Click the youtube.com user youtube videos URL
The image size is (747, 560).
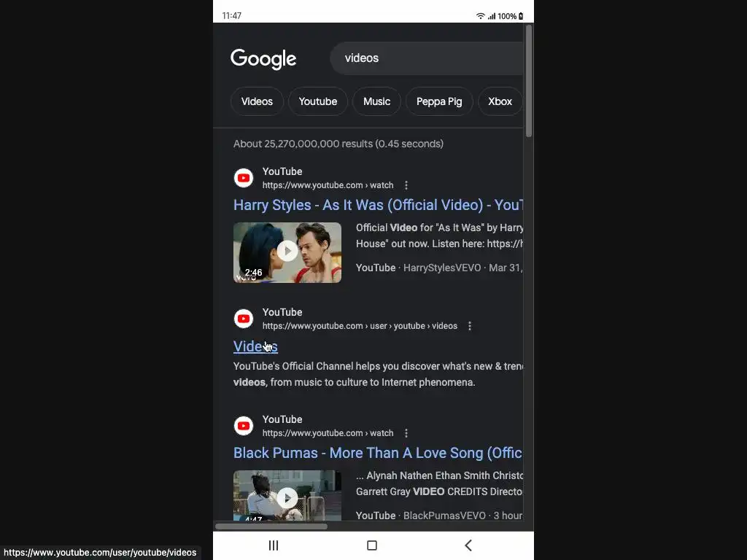pos(360,326)
